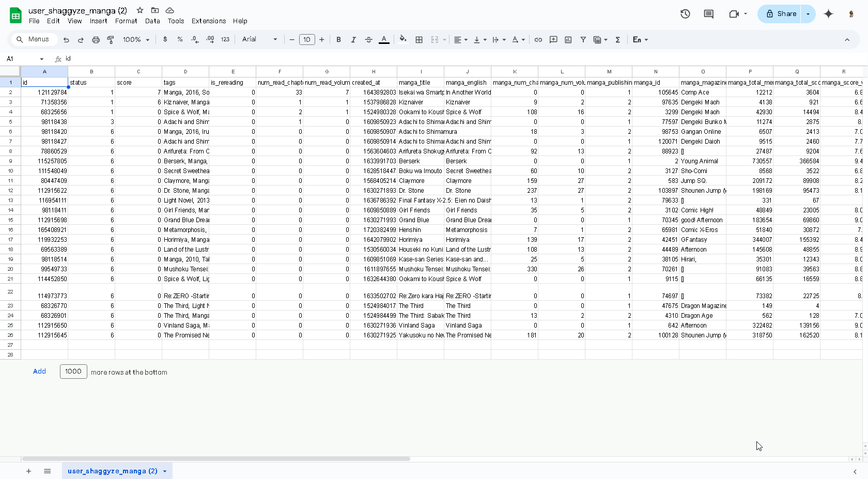The width and height of the screenshot is (868, 479).
Task: Expand the zoom 100% dropdown
Action: [x=136, y=40]
